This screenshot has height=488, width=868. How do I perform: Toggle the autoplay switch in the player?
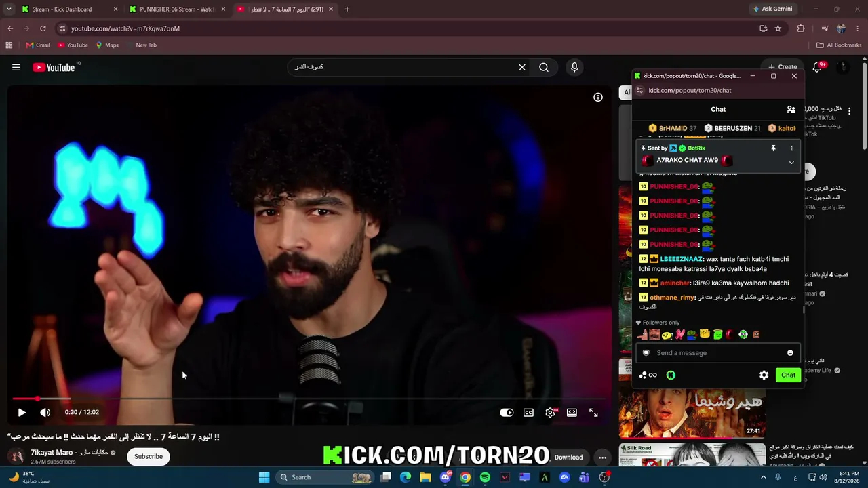point(507,412)
